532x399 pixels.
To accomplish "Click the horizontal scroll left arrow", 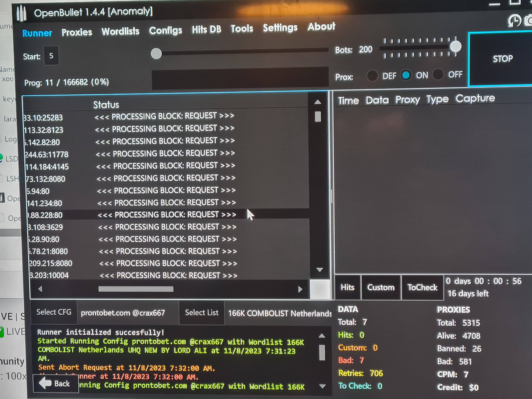I will pyautogui.click(x=40, y=289).
